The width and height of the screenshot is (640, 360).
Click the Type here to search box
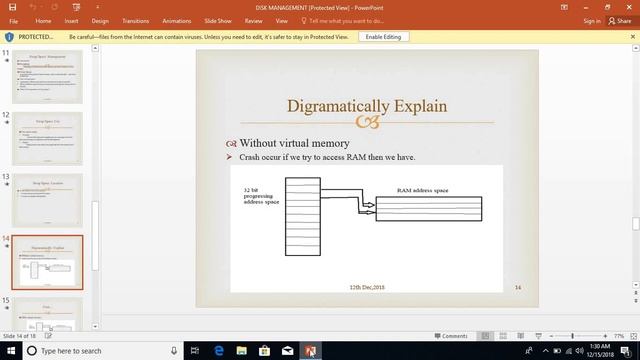(x=103, y=351)
